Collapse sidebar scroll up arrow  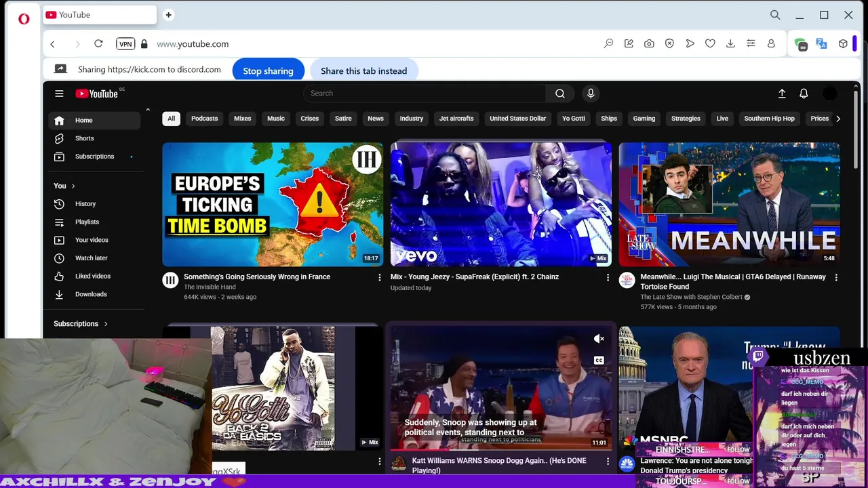(147, 110)
